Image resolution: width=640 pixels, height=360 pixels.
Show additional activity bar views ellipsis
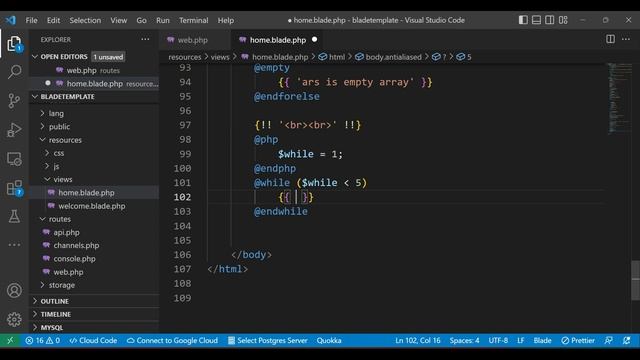pos(14,245)
